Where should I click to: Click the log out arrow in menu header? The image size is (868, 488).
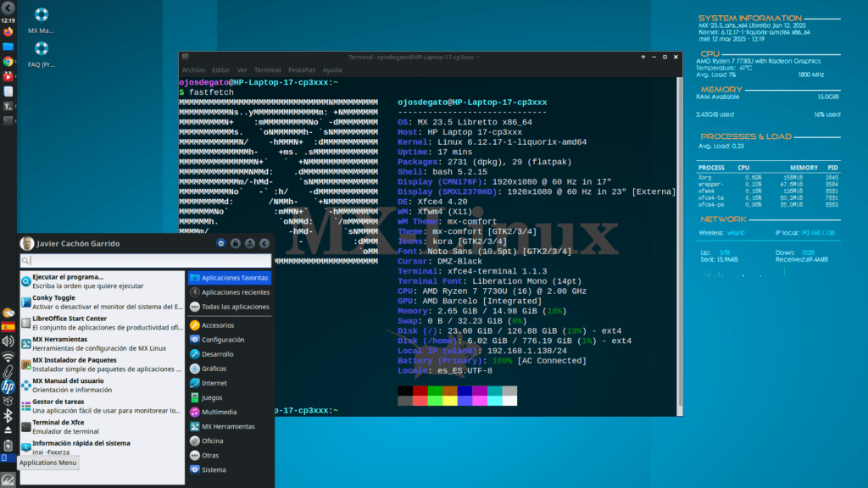[x=264, y=243]
